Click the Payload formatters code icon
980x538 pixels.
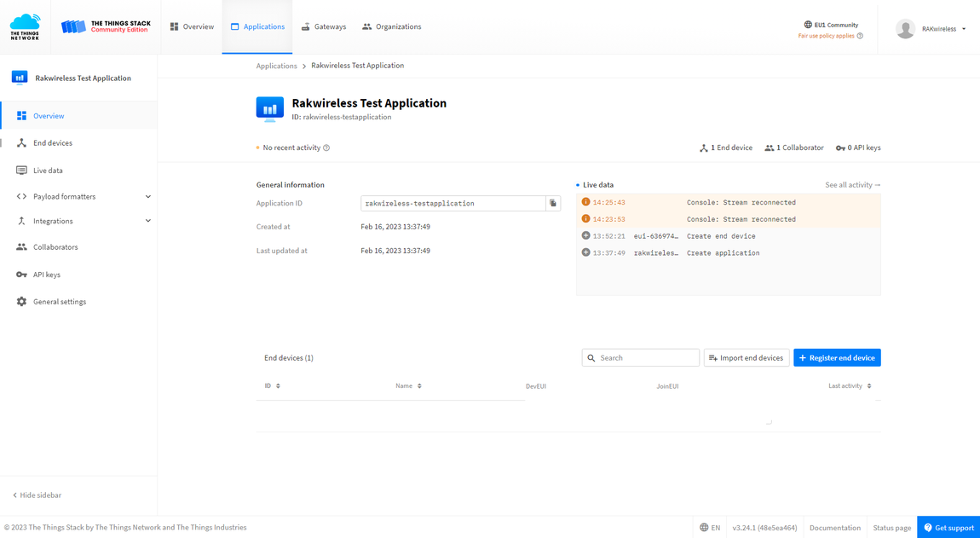[x=21, y=196]
